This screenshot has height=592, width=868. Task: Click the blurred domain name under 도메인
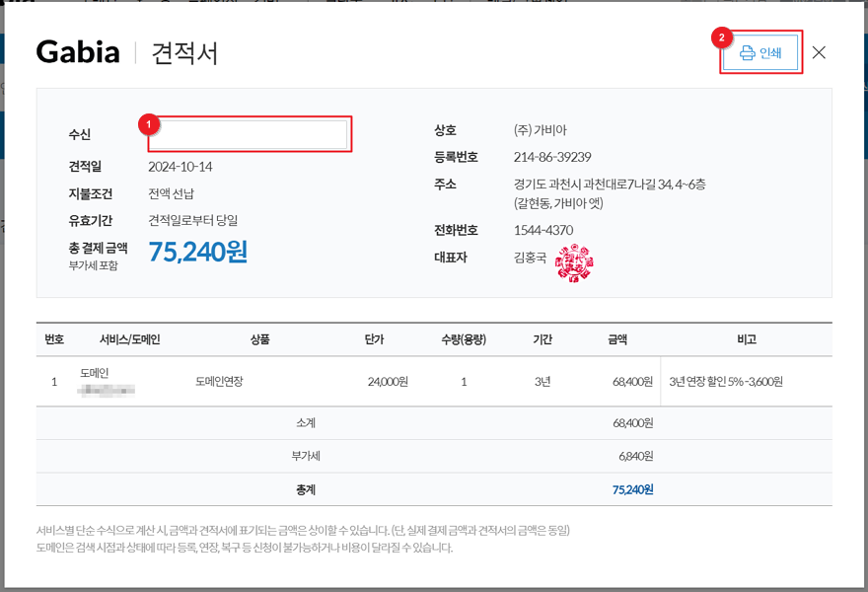(x=107, y=392)
